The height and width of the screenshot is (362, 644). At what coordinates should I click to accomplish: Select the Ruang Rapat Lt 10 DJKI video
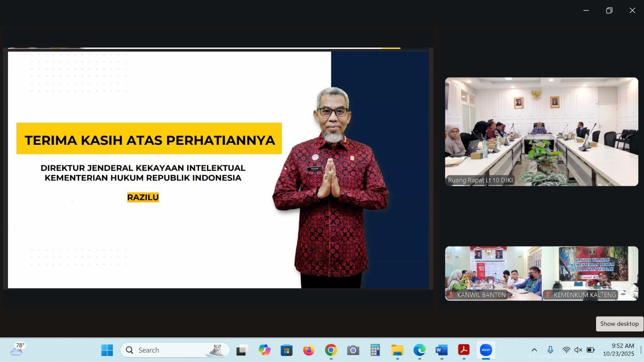pos(541,132)
